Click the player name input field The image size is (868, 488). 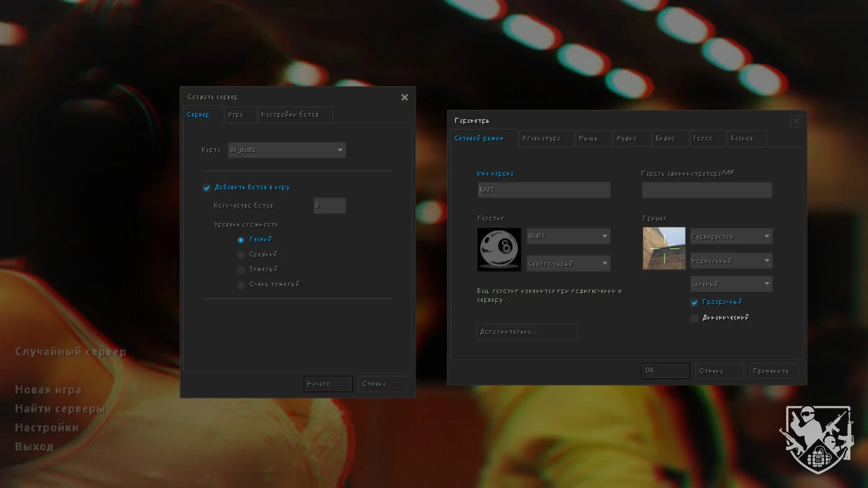click(544, 190)
